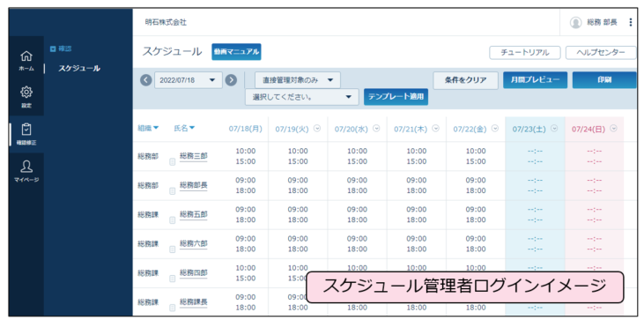This screenshot has height=320, width=644.
Task: Click the チュートリアル button
Action: pyautogui.click(x=525, y=52)
